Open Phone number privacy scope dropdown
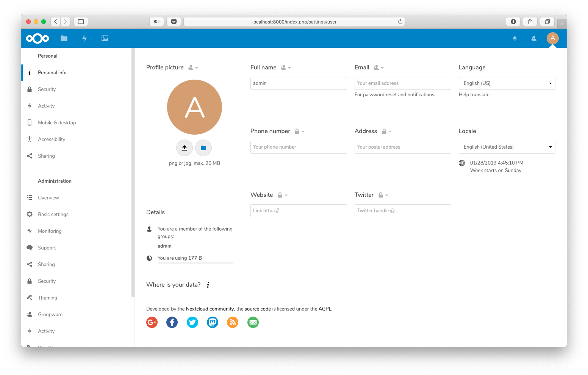This screenshot has height=375, width=588. coord(300,131)
